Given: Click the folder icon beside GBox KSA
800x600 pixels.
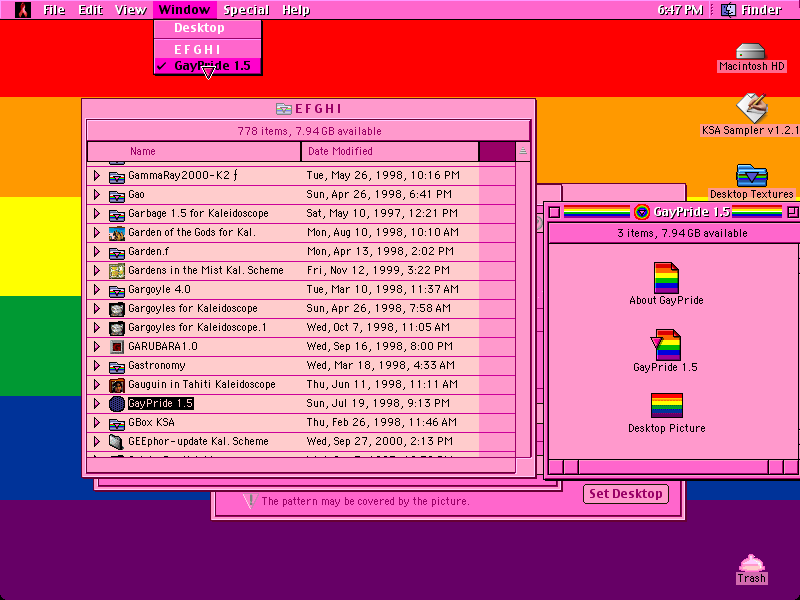Looking at the screenshot, I should coord(117,423).
